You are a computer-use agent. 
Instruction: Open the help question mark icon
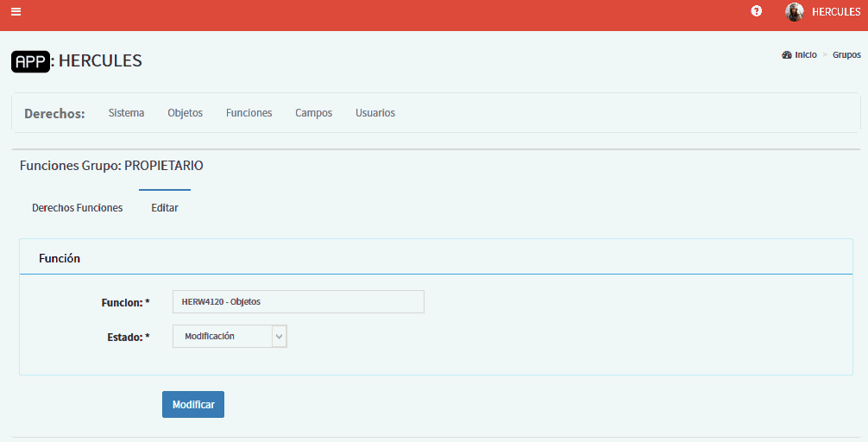(756, 11)
